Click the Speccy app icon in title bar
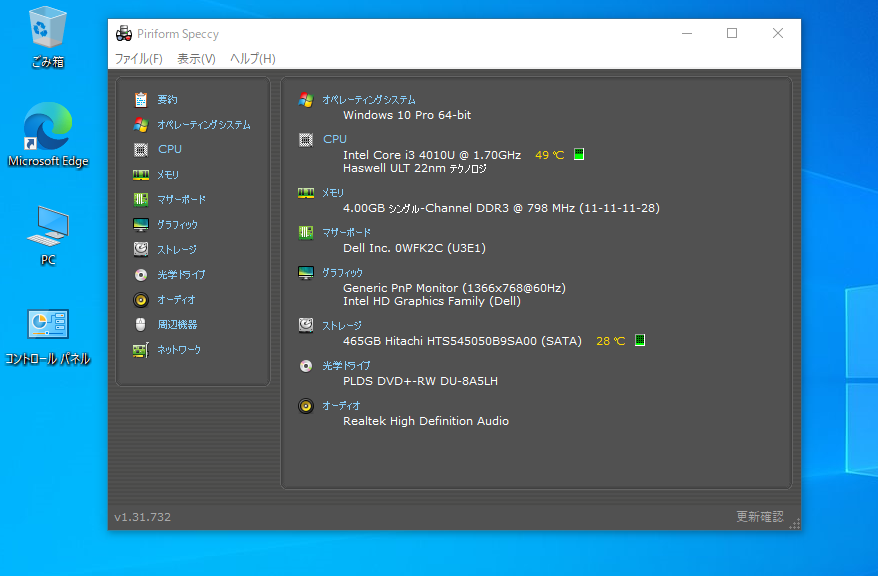The width and height of the screenshot is (878, 576). coord(124,34)
